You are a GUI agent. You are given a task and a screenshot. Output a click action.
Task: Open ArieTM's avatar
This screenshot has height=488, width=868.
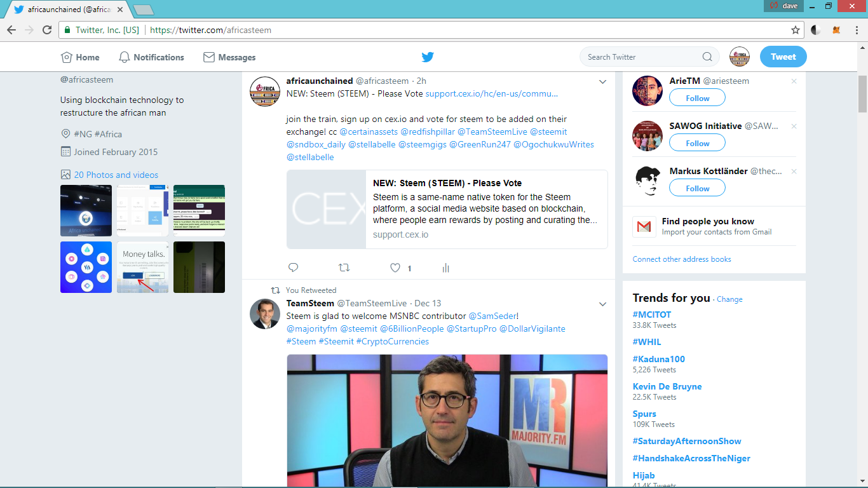click(x=648, y=90)
